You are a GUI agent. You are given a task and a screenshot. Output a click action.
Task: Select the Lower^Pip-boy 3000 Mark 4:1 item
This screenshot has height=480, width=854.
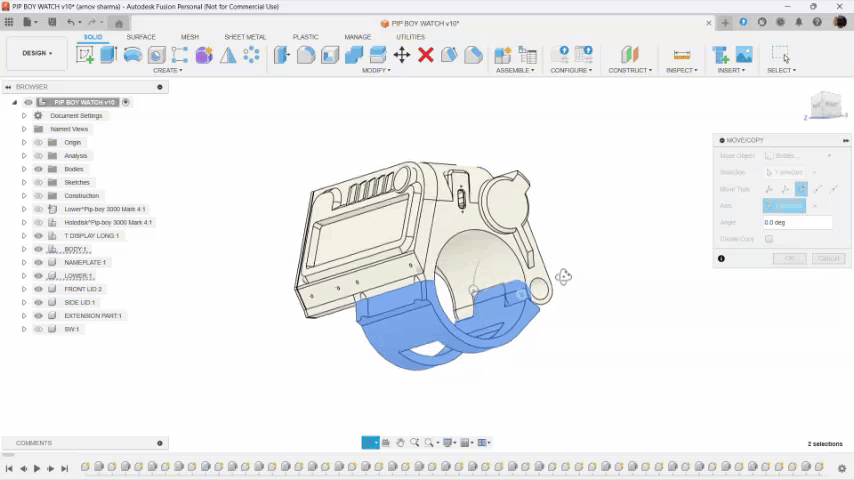tap(105, 209)
